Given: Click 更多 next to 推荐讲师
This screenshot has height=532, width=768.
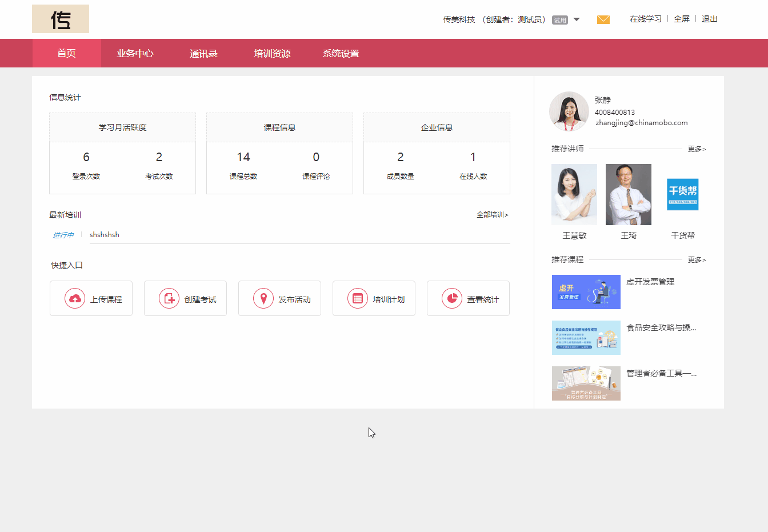Looking at the screenshot, I should (696, 148).
